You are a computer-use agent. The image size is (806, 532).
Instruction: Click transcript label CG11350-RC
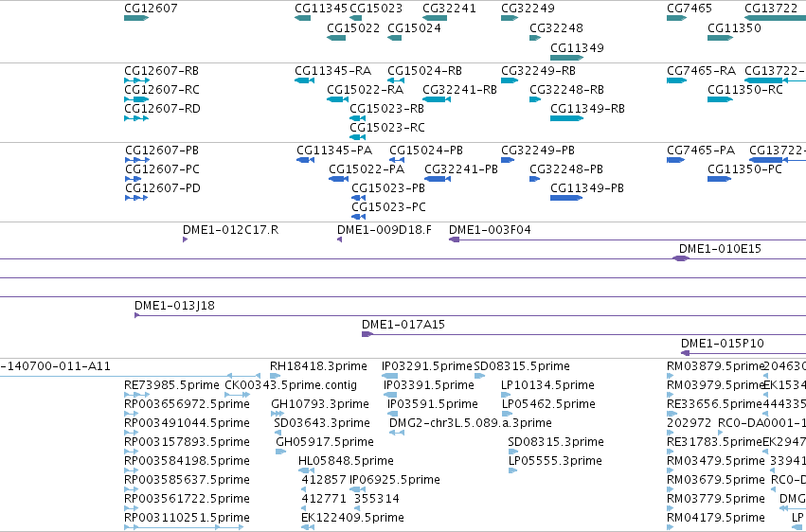(744, 89)
